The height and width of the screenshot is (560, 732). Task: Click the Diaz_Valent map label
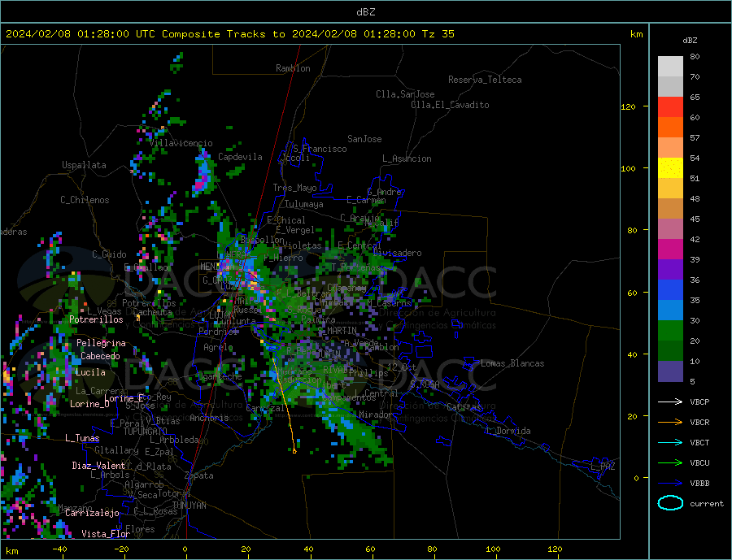click(x=98, y=466)
